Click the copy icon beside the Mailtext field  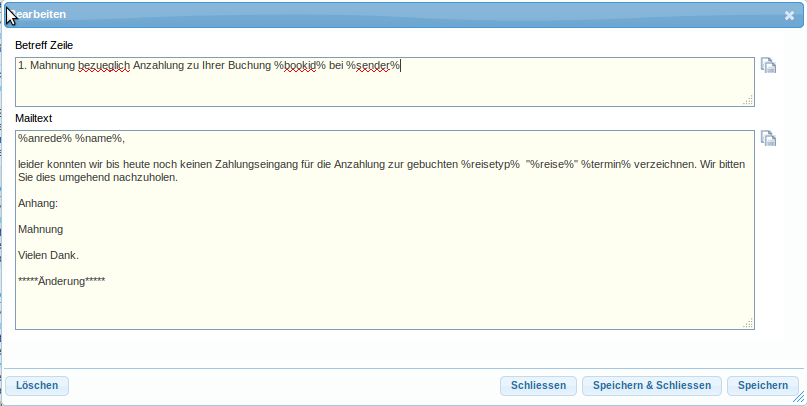tap(768, 139)
